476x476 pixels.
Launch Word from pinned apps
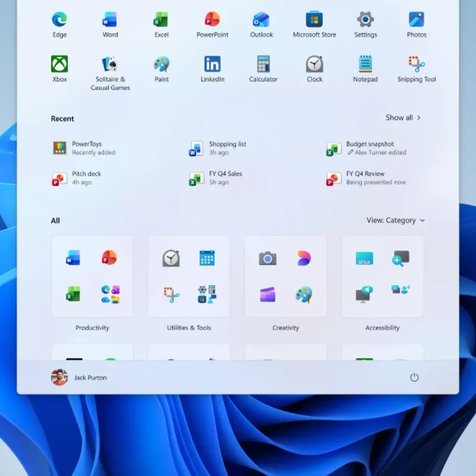(x=110, y=24)
